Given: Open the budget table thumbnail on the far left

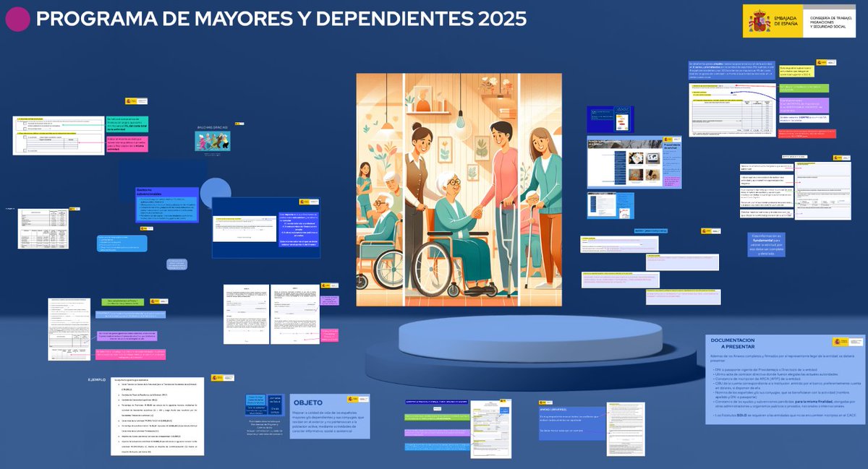Looking at the screenshot, I should tap(43, 228).
